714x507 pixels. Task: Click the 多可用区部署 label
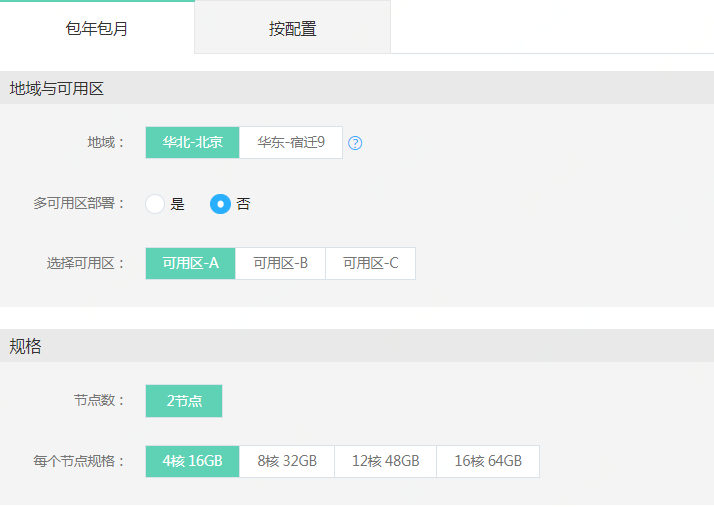pos(78,203)
